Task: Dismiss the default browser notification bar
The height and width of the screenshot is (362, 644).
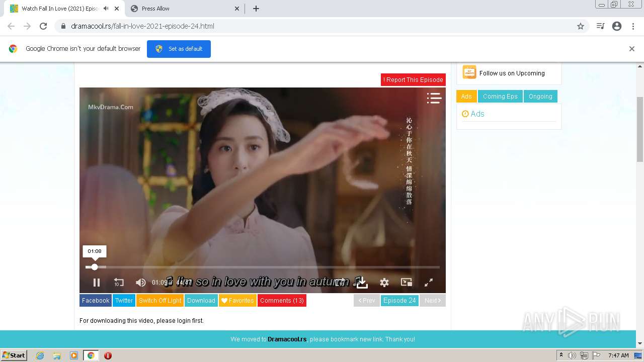Action: [x=632, y=49]
